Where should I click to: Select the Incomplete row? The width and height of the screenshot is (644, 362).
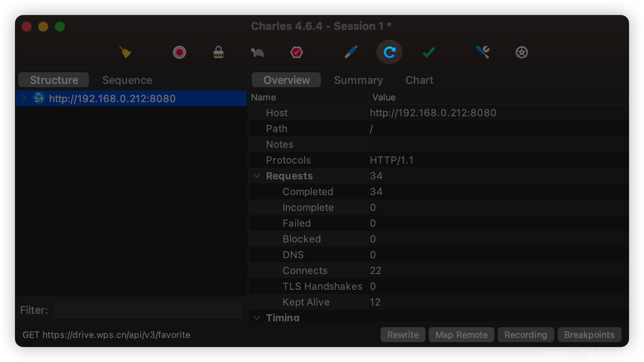point(438,208)
